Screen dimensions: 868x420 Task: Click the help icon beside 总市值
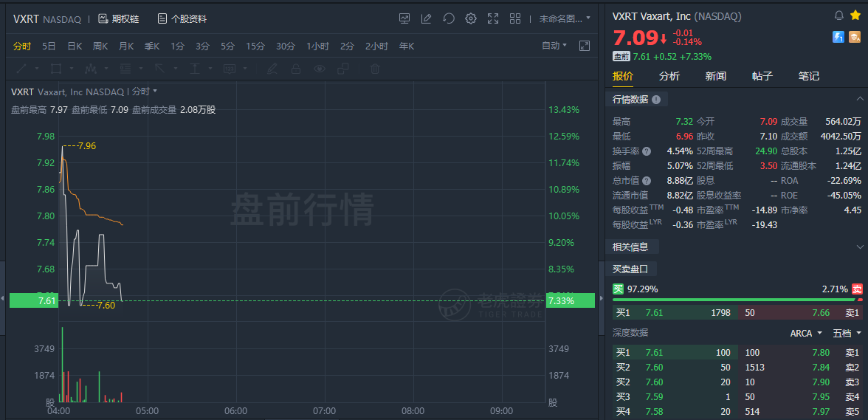pyautogui.click(x=647, y=180)
